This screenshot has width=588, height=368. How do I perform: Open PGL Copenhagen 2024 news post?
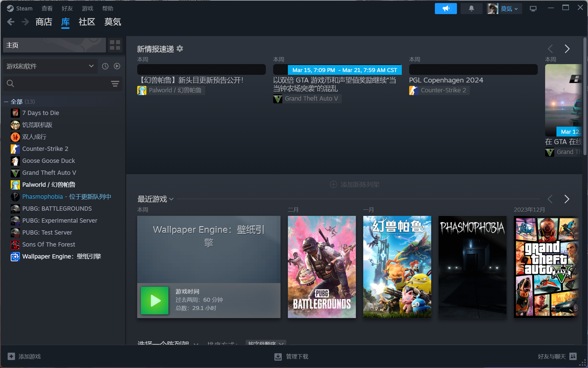pos(446,80)
